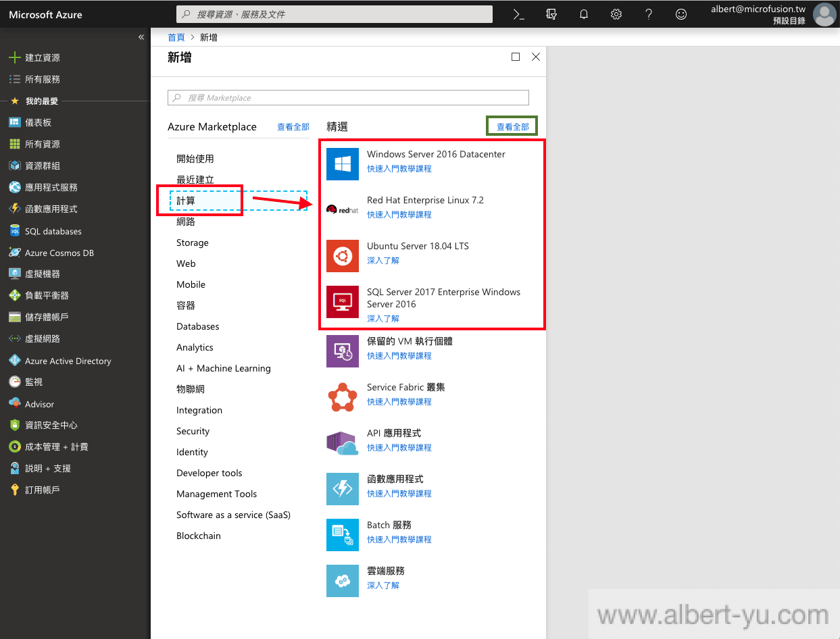Image resolution: width=840 pixels, height=639 pixels.
Task: Select Databases category
Action: click(198, 326)
